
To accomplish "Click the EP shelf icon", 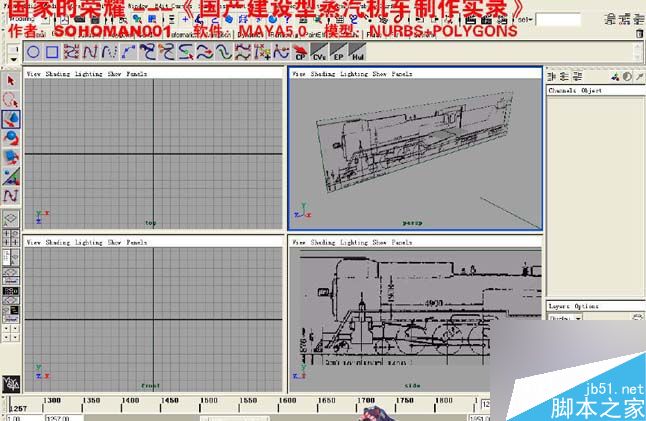I will (338, 52).
